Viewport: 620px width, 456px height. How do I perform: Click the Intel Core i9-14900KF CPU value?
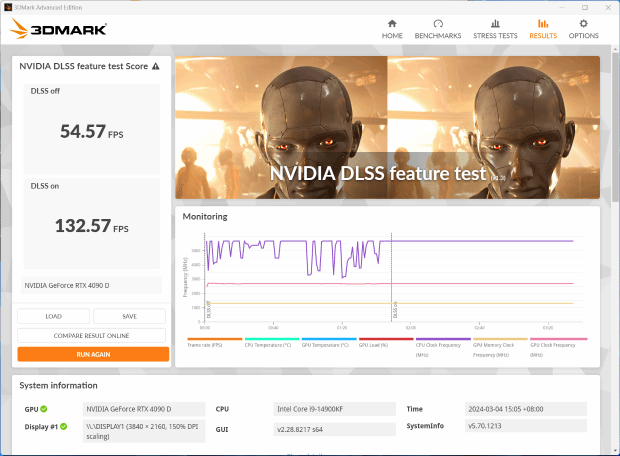(x=335, y=409)
